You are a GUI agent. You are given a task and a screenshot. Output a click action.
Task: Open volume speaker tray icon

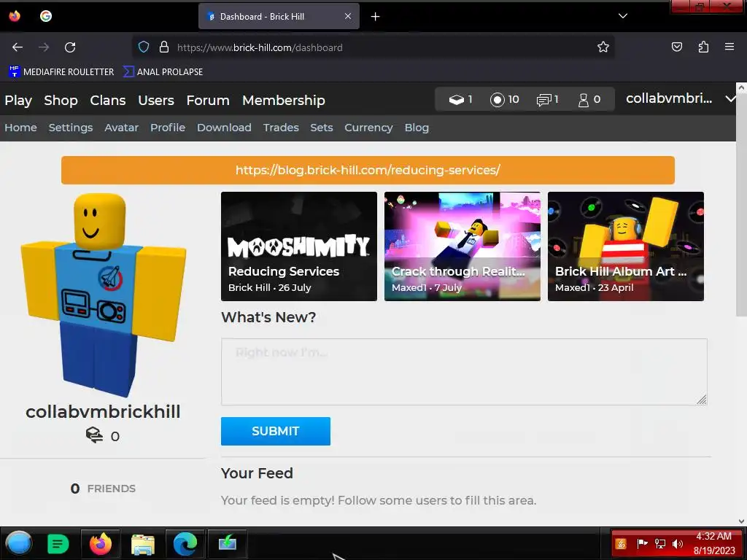click(x=678, y=543)
